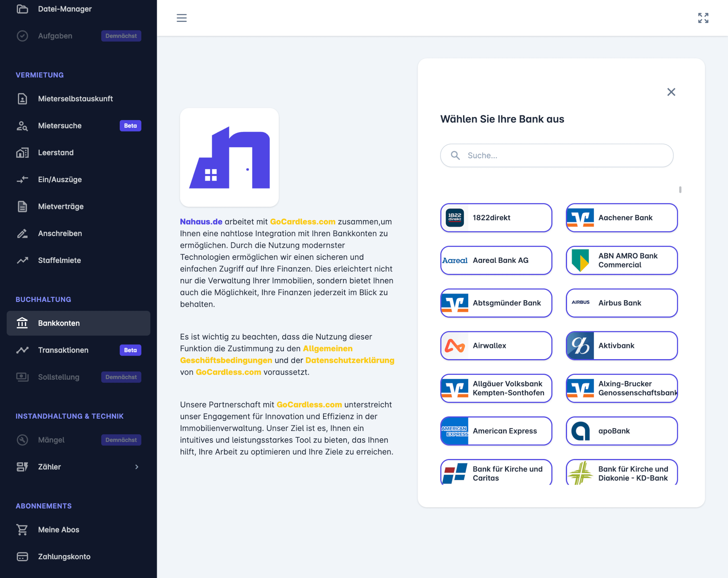
Task: Close the bank selection dialog
Action: (x=671, y=92)
